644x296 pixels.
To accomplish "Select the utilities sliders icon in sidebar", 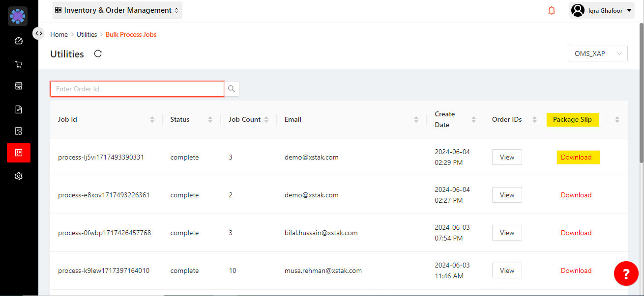I will [x=19, y=153].
